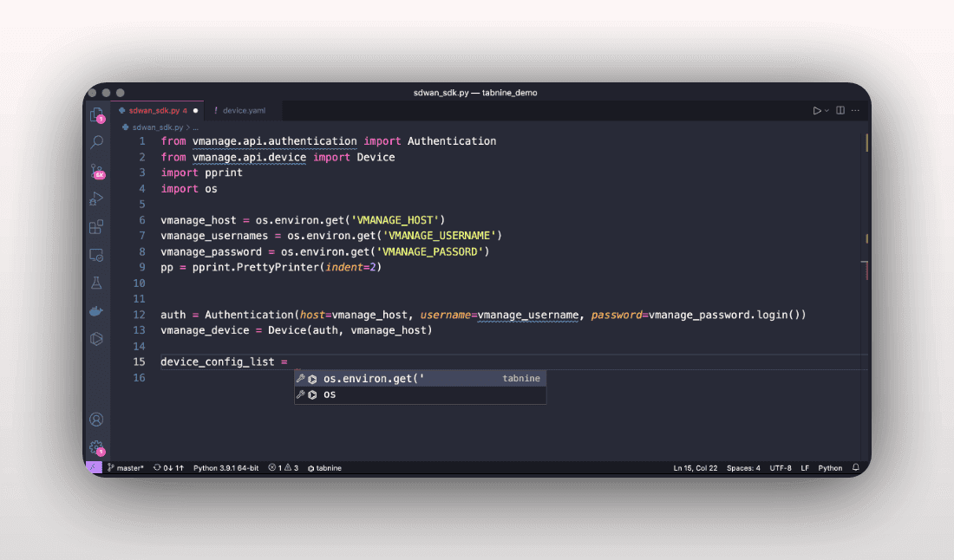Accept the os.environ.get(' tabnine suggestion
This screenshot has height=560, width=954.
pyautogui.click(x=373, y=379)
